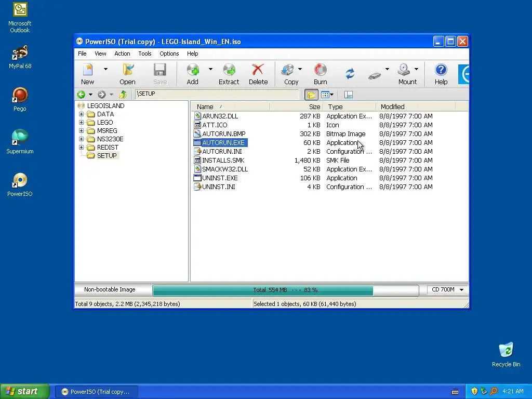
Task: Open the MyPal 68 desktop icon
Action: coord(20,57)
